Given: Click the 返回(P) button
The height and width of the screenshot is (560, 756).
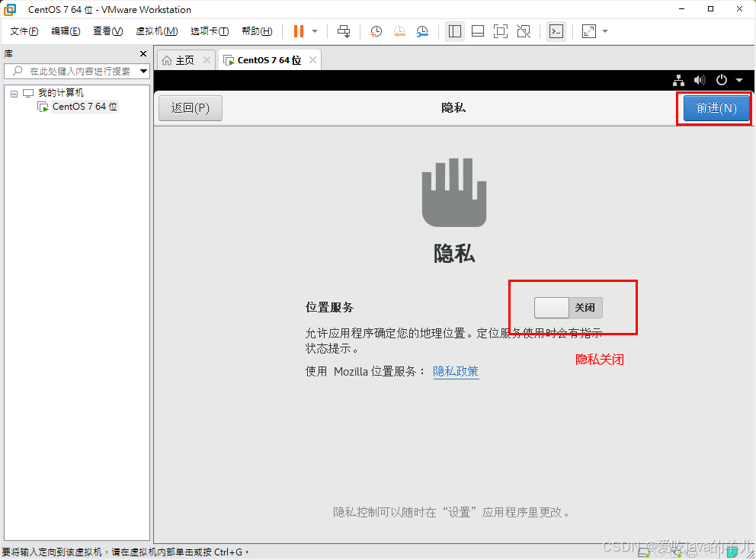Looking at the screenshot, I should [x=191, y=108].
